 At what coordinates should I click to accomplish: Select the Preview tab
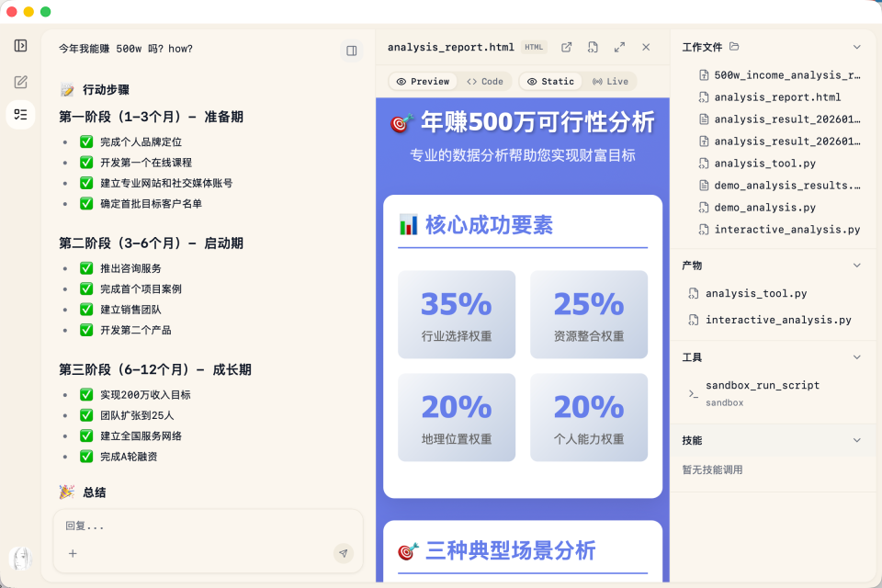[x=423, y=81]
